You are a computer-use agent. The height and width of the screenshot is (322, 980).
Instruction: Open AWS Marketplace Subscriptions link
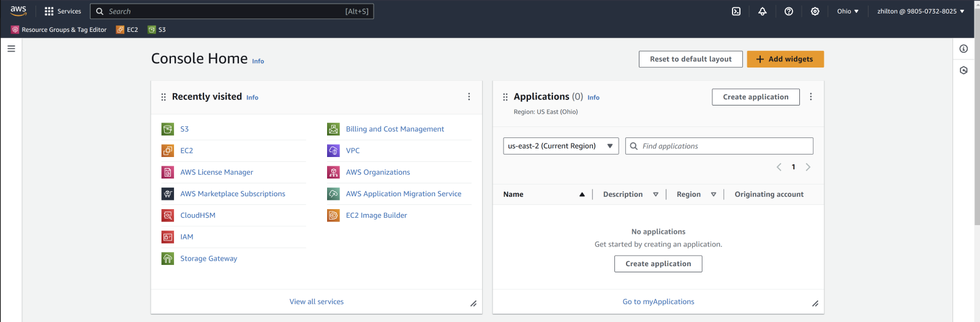[x=233, y=194]
